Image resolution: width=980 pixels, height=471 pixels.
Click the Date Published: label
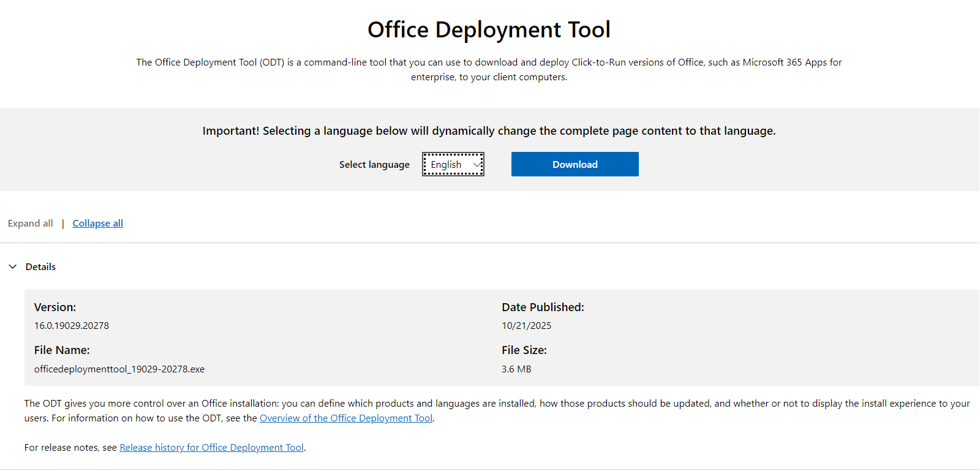click(x=543, y=307)
